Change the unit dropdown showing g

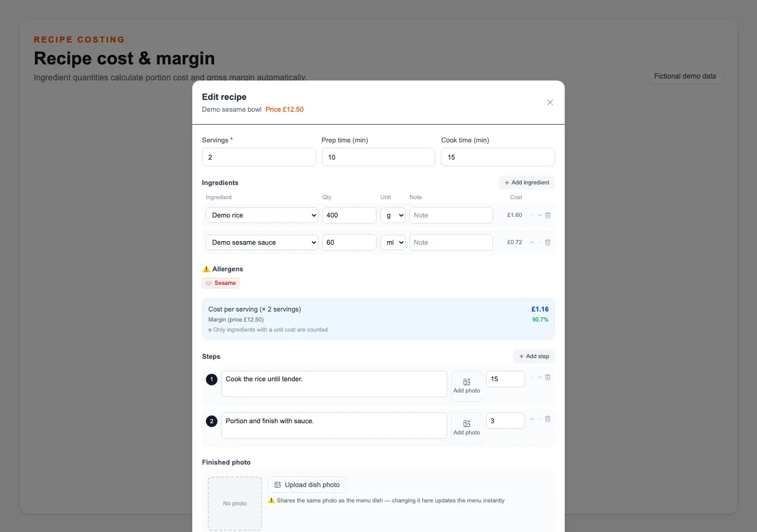pos(393,215)
